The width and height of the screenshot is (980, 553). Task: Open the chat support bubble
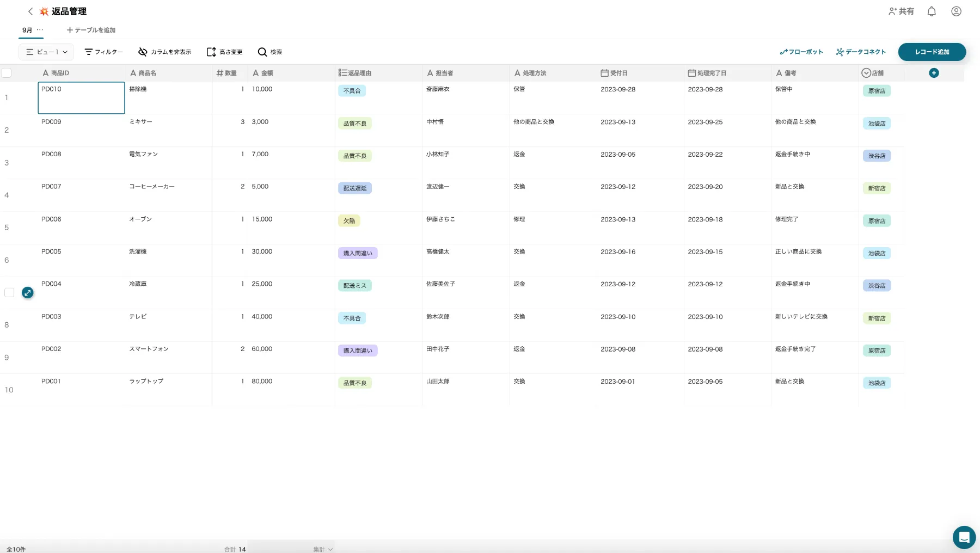tap(964, 538)
